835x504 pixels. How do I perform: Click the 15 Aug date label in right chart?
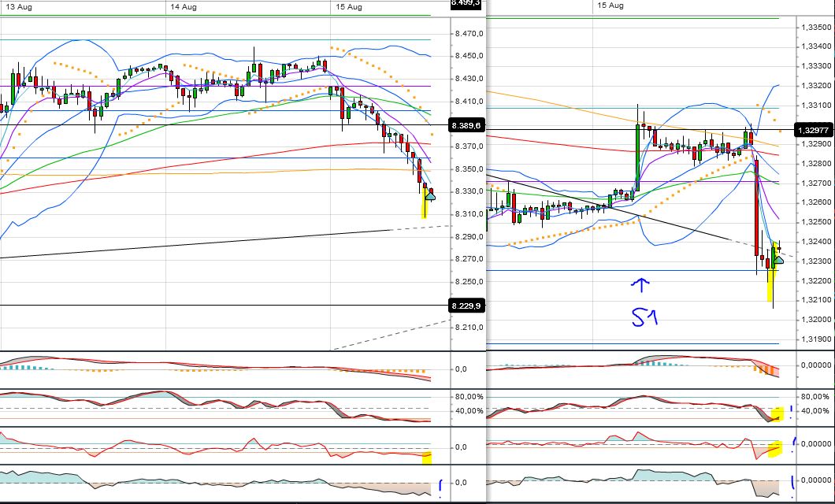(x=610, y=6)
